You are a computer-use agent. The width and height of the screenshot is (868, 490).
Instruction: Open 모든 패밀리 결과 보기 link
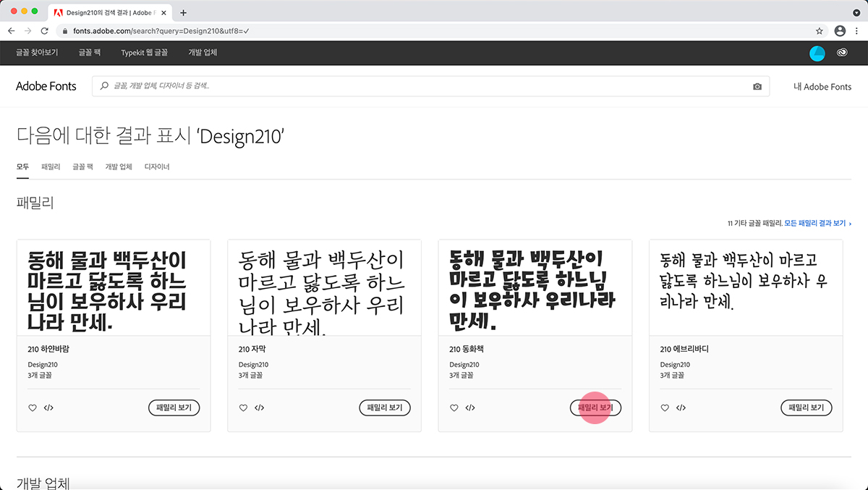click(817, 224)
